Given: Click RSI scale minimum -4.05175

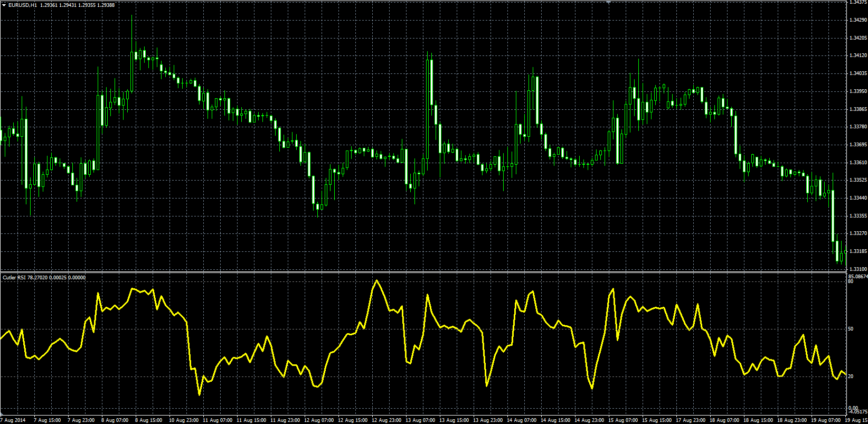Looking at the screenshot, I should pos(857,412).
